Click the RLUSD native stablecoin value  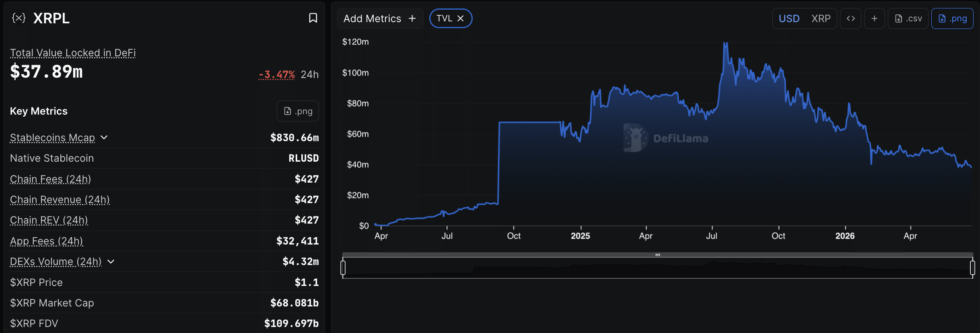click(x=304, y=158)
